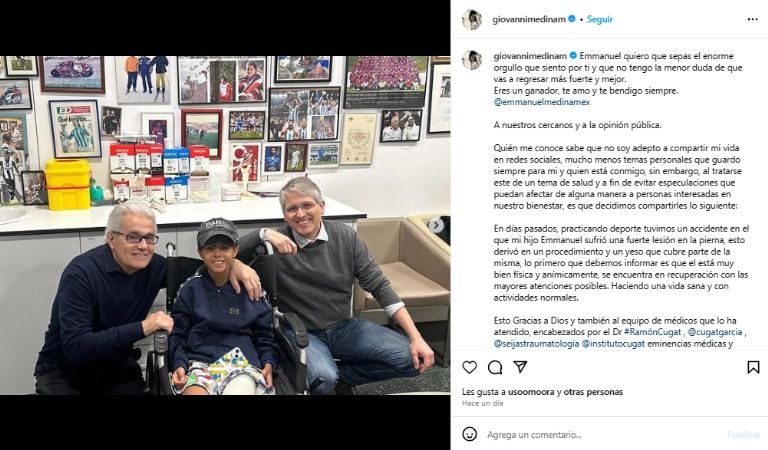
Task: Save the post with the bookmark icon
Action: click(753, 367)
